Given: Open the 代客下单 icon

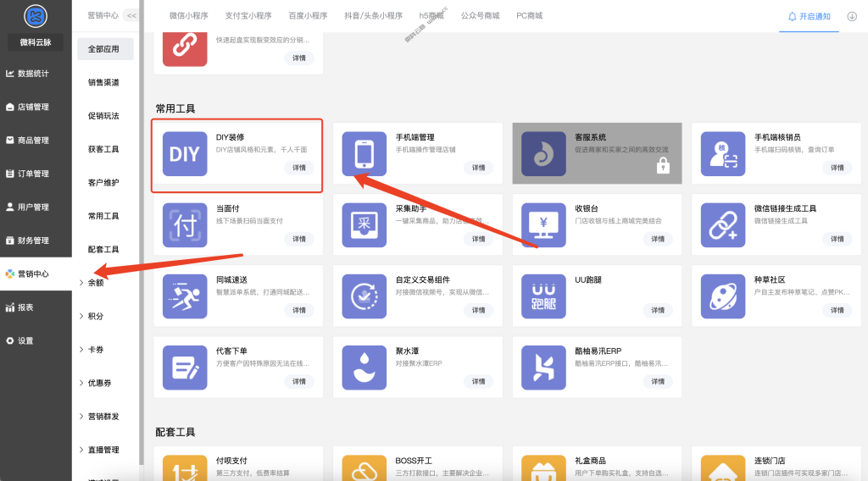Looking at the screenshot, I should [185, 368].
